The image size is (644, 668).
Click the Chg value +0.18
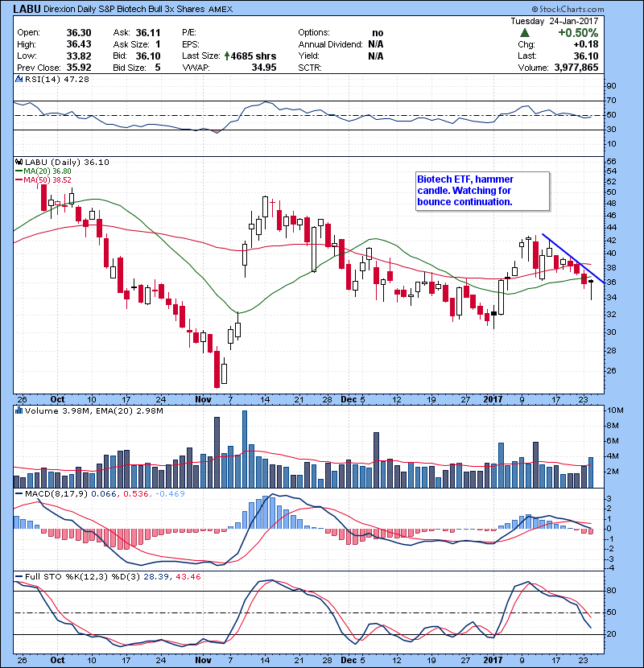coord(585,44)
